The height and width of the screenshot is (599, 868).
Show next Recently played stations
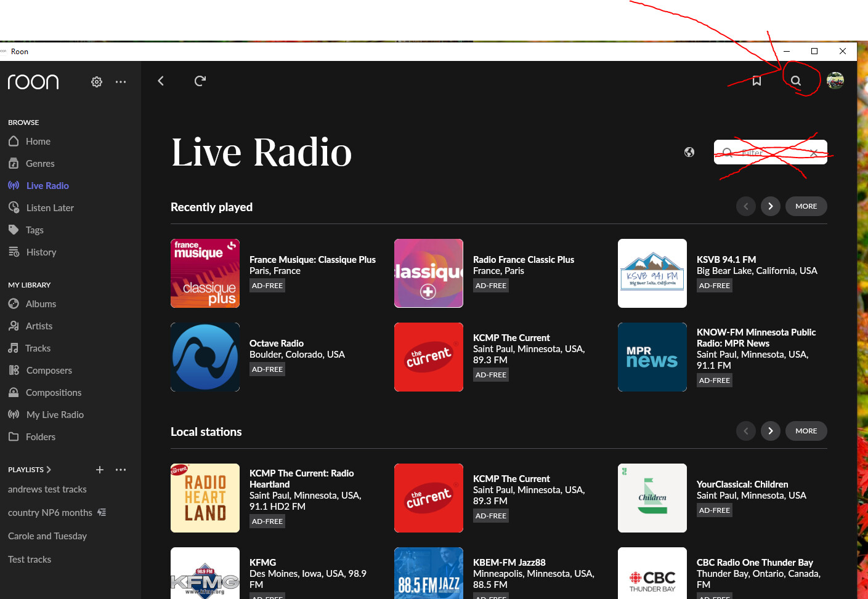pos(771,206)
